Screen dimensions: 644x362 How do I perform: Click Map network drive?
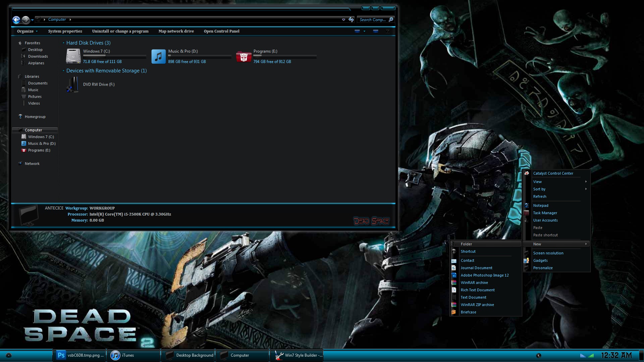pos(176,31)
